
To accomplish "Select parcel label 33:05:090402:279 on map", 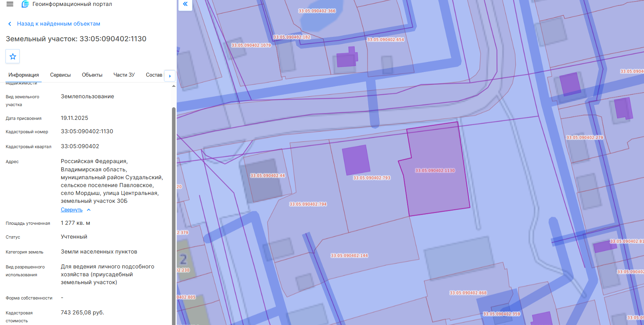I will 585,138.
